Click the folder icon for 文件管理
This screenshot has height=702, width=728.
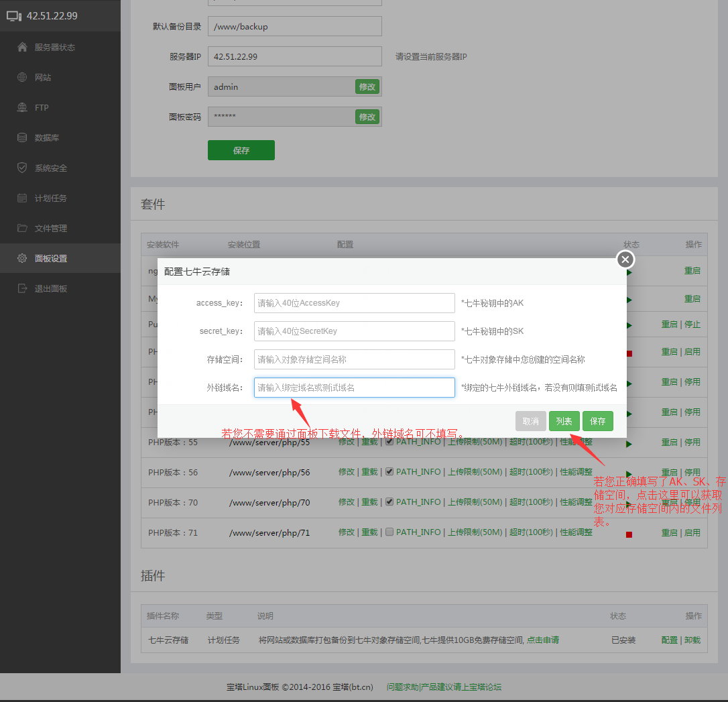(22, 228)
